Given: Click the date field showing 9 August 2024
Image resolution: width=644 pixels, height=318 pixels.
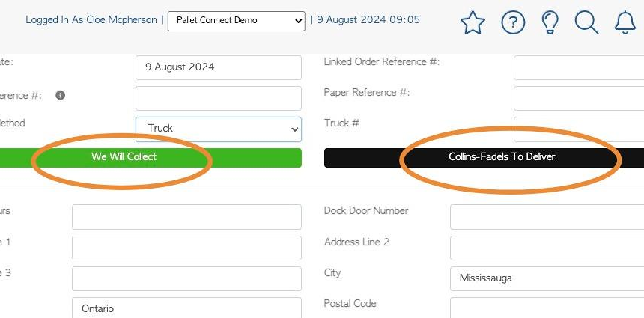Looking at the screenshot, I should click(219, 67).
